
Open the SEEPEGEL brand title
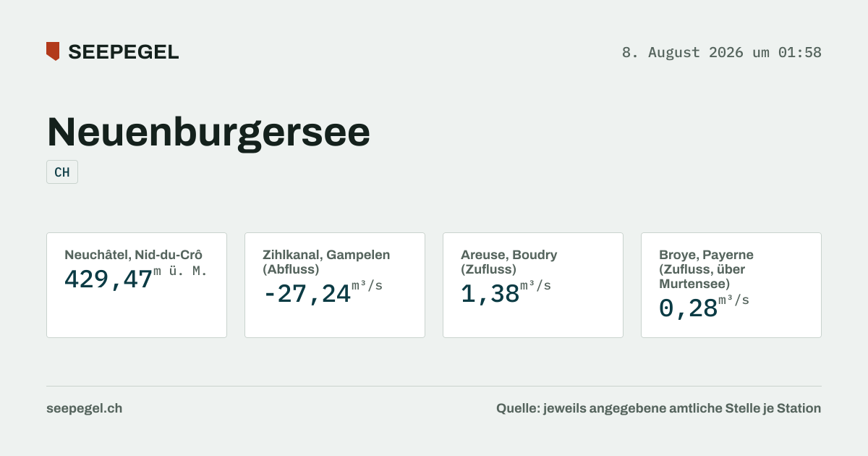(123, 52)
